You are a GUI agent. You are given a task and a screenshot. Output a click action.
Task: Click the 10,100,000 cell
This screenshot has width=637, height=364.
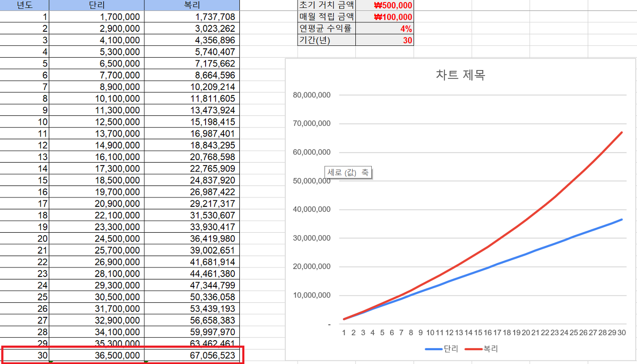97,98
